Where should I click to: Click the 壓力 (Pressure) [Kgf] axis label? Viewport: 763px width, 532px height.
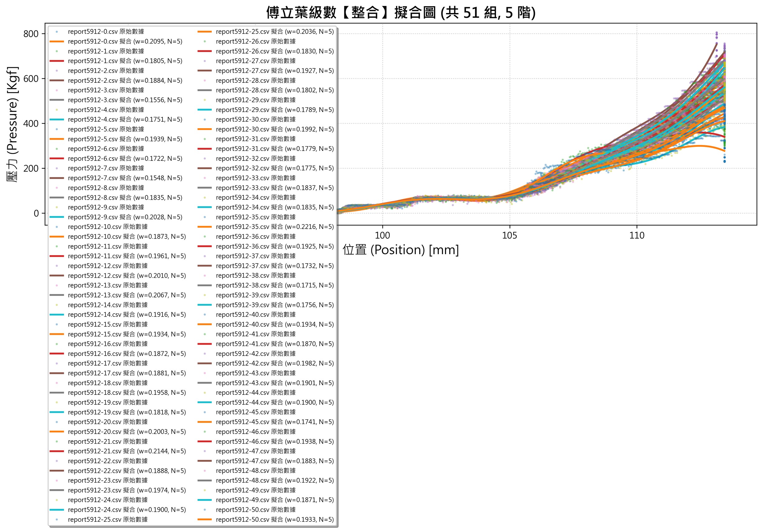click(x=13, y=124)
